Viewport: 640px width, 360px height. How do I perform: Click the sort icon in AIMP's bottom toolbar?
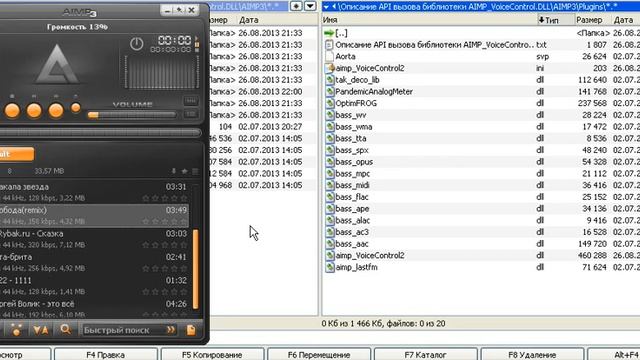(40, 330)
